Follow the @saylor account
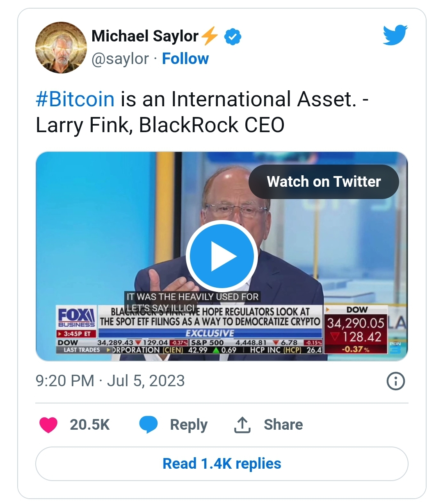Screen dimensions: 443x504 coord(185,59)
